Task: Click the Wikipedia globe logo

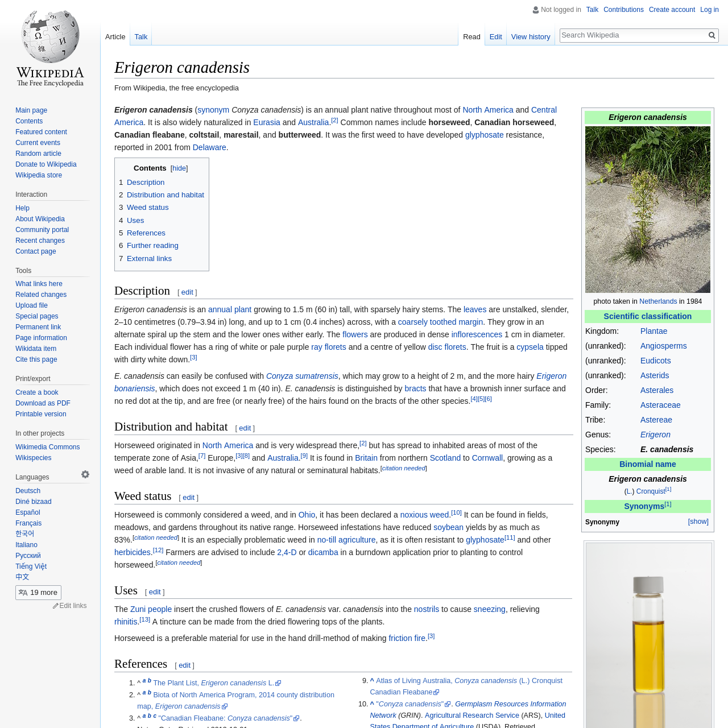Action: [50, 48]
